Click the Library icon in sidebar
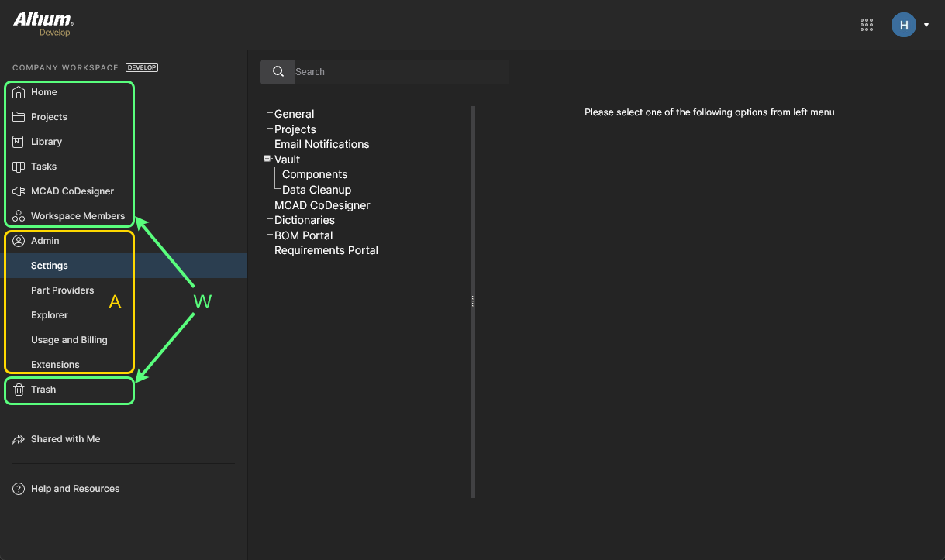Screen dimensions: 945x560 click(x=19, y=142)
